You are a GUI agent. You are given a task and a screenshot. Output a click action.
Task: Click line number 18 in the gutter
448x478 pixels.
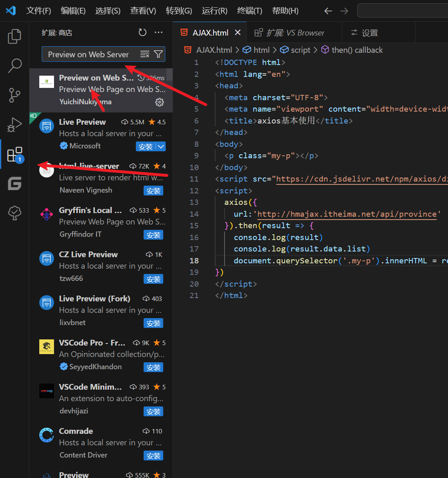coord(194,260)
